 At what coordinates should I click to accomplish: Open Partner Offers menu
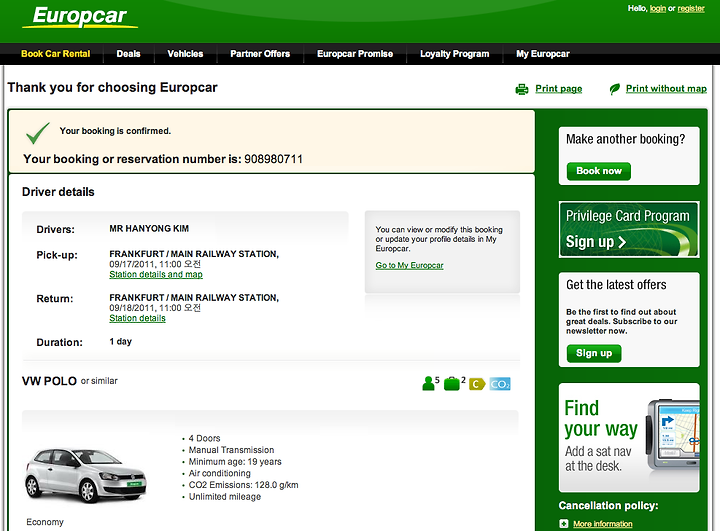click(260, 54)
